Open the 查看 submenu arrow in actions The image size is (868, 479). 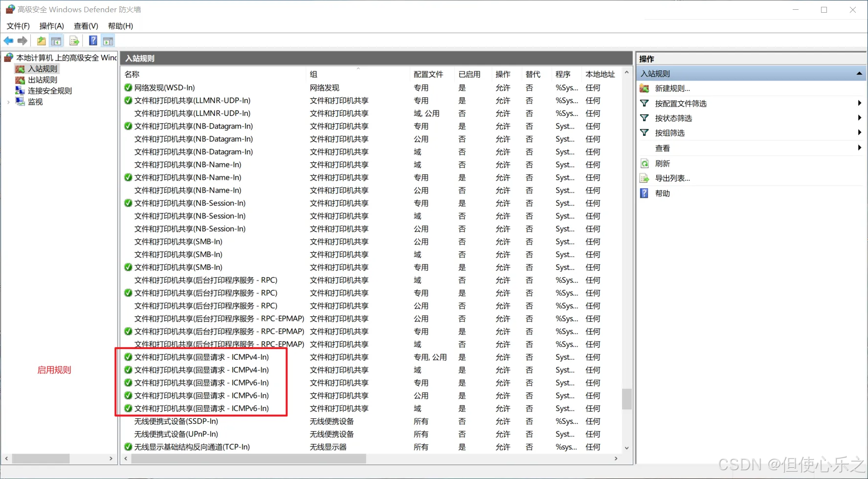pos(859,148)
